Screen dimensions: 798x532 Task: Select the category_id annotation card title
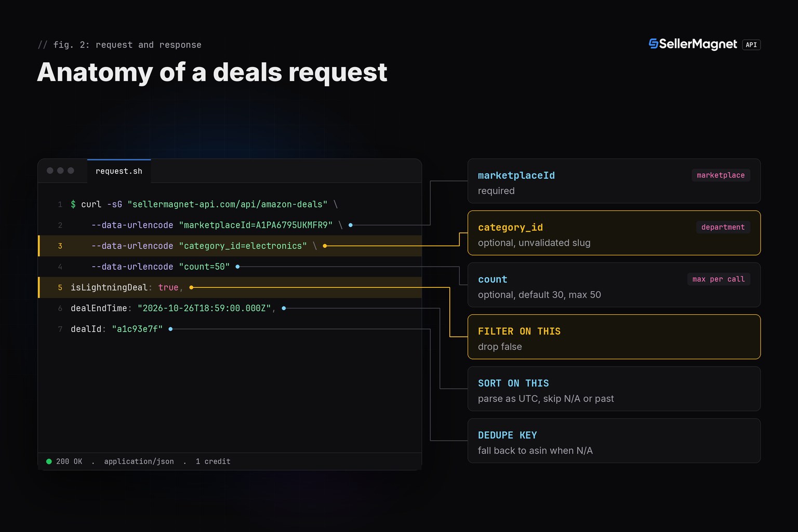coord(510,227)
